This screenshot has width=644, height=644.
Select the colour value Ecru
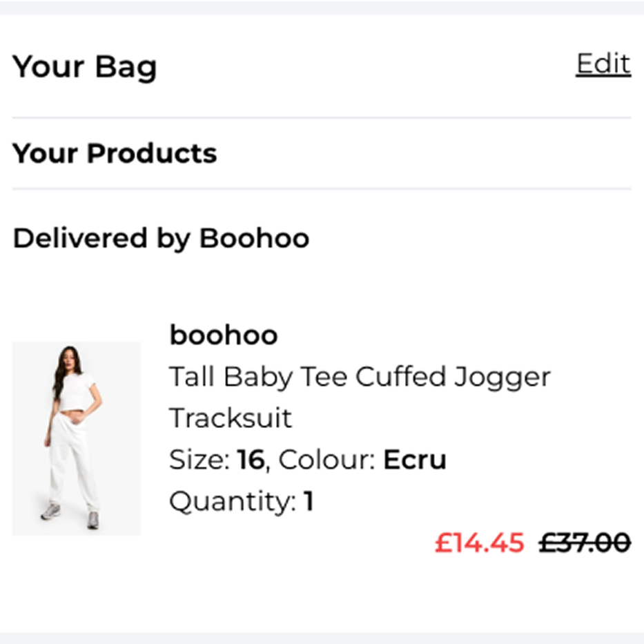coord(415,460)
